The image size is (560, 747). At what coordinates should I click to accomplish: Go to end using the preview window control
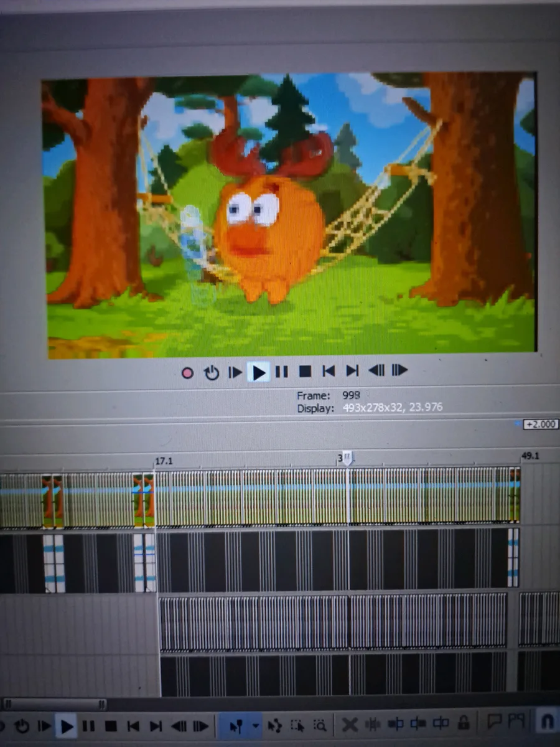(352, 371)
